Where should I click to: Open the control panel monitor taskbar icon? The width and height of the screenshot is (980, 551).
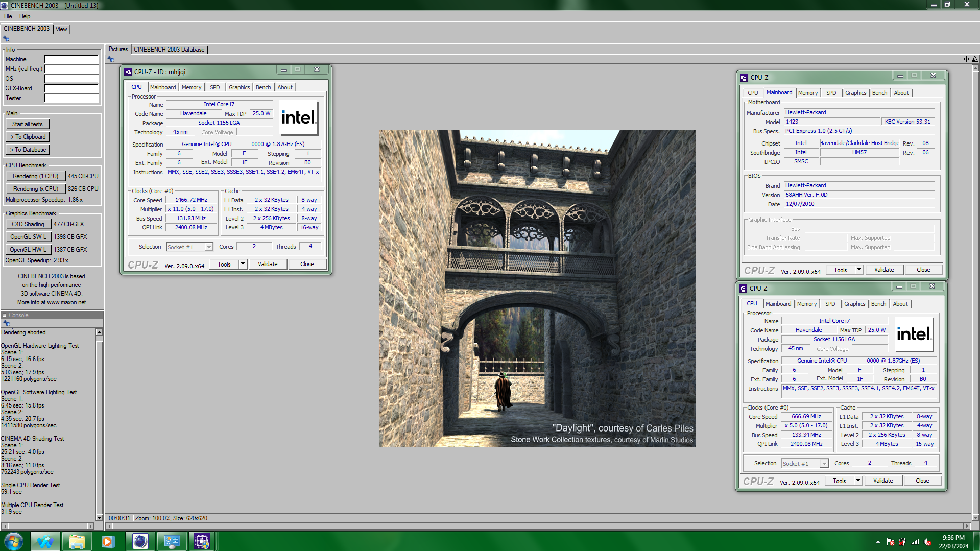pos(172,541)
